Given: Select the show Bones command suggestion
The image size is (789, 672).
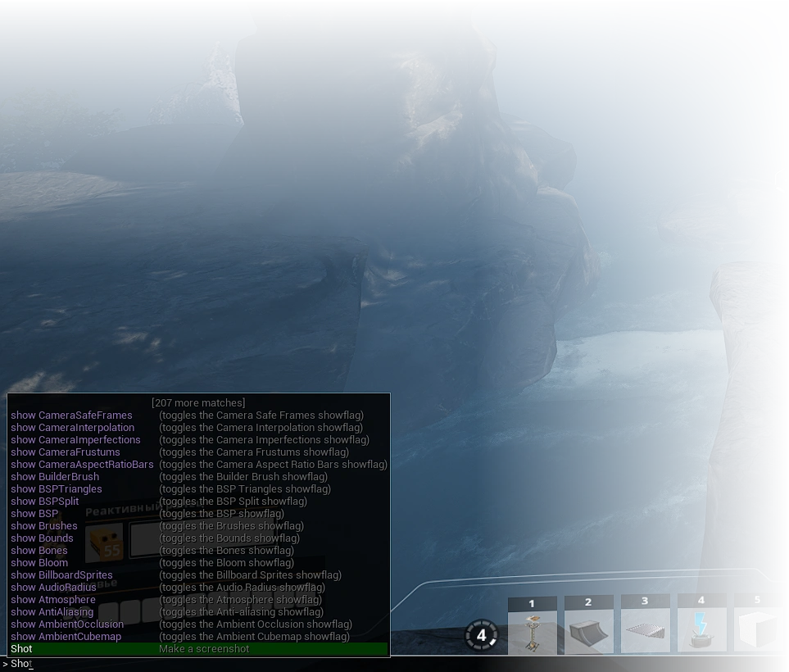Looking at the screenshot, I should coord(39,551).
